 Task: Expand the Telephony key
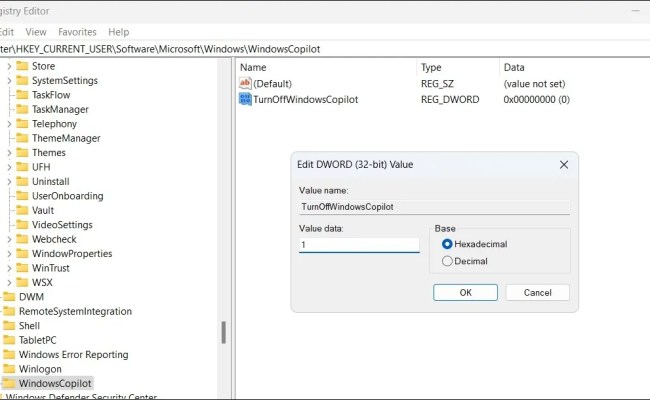click(x=9, y=124)
